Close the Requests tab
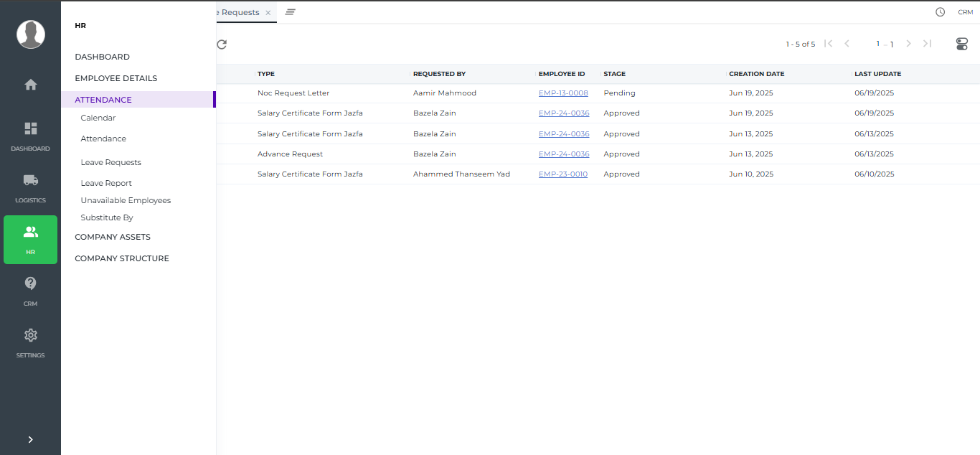The width and height of the screenshot is (980, 455). tap(268, 13)
